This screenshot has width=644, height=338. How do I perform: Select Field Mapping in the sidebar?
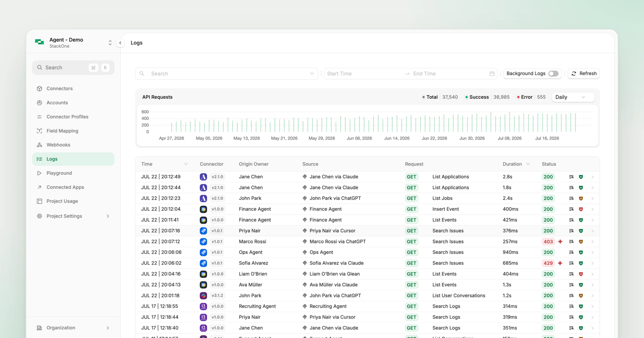pos(73,131)
